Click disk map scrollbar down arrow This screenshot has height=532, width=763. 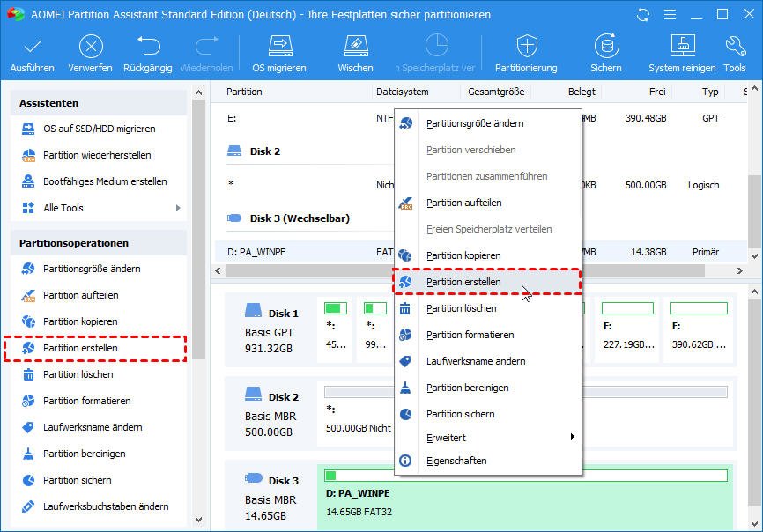point(754,524)
